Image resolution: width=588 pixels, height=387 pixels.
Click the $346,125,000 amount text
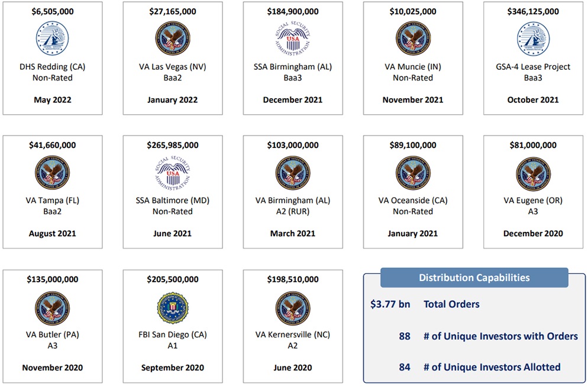click(x=533, y=11)
